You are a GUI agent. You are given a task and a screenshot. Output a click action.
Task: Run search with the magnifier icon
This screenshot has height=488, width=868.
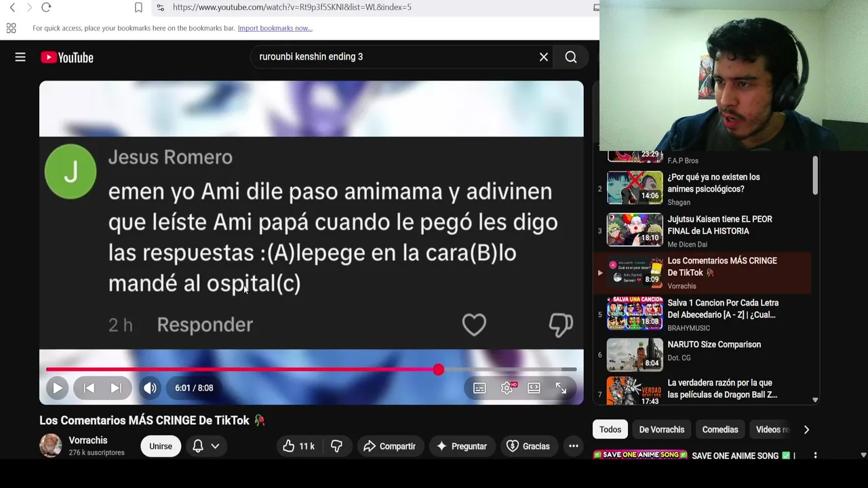tap(571, 58)
